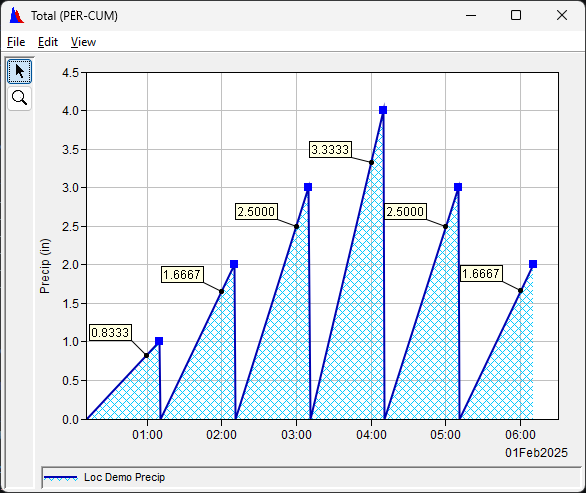
Task: Open the Edit menu
Action: coord(48,42)
